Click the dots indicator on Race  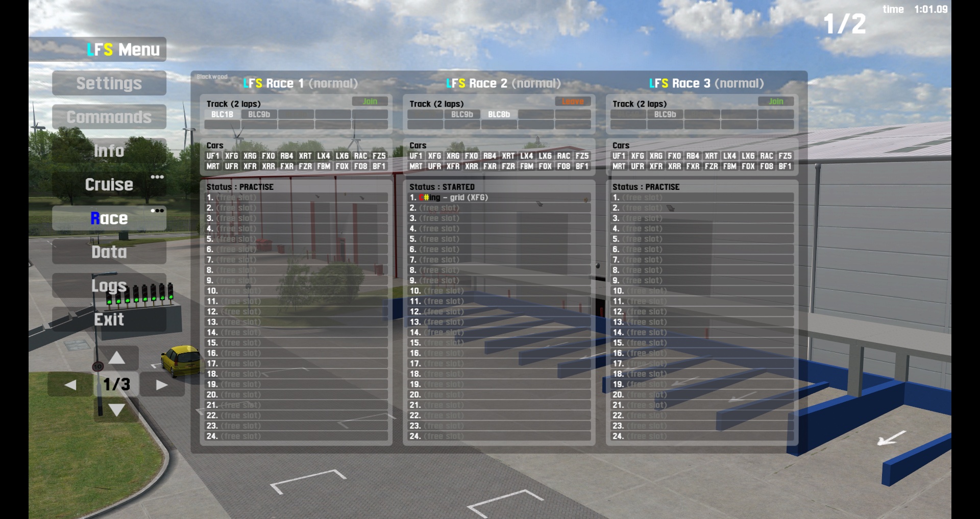tap(157, 210)
